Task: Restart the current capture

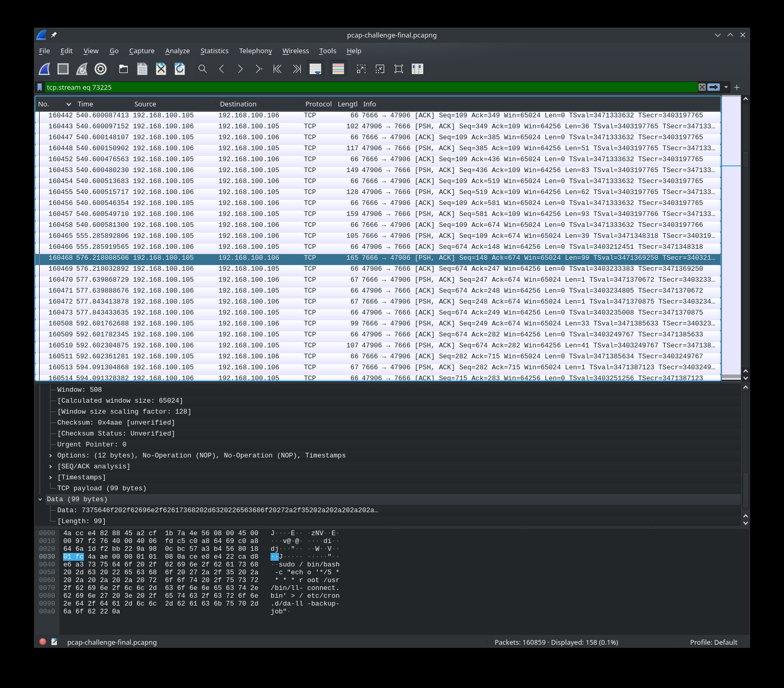Action: click(82, 69)
